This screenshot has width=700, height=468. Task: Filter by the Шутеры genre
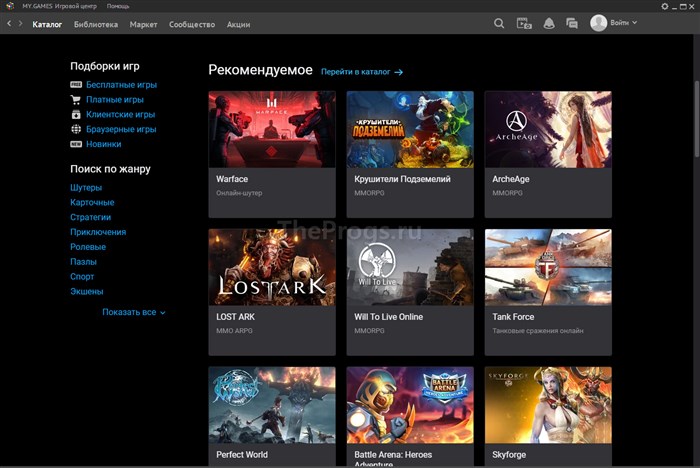86,188
